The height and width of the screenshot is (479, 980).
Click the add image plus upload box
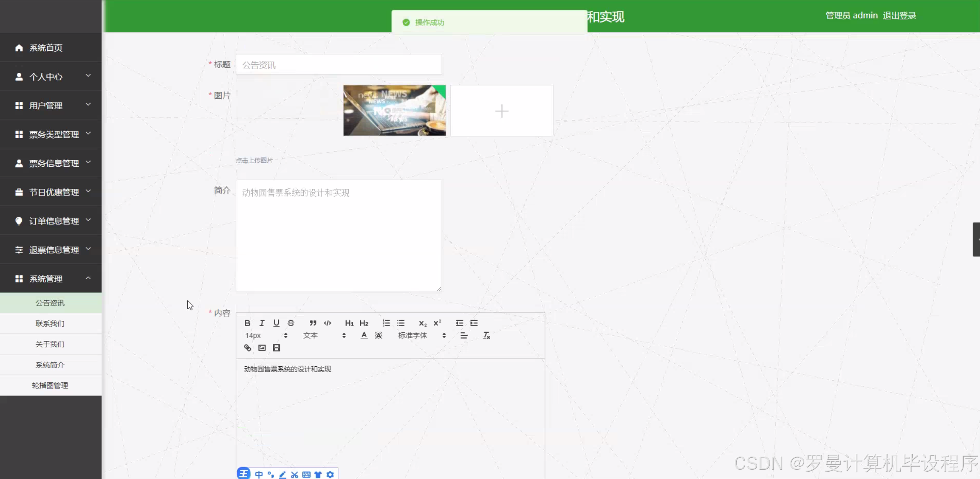(502, 111)
